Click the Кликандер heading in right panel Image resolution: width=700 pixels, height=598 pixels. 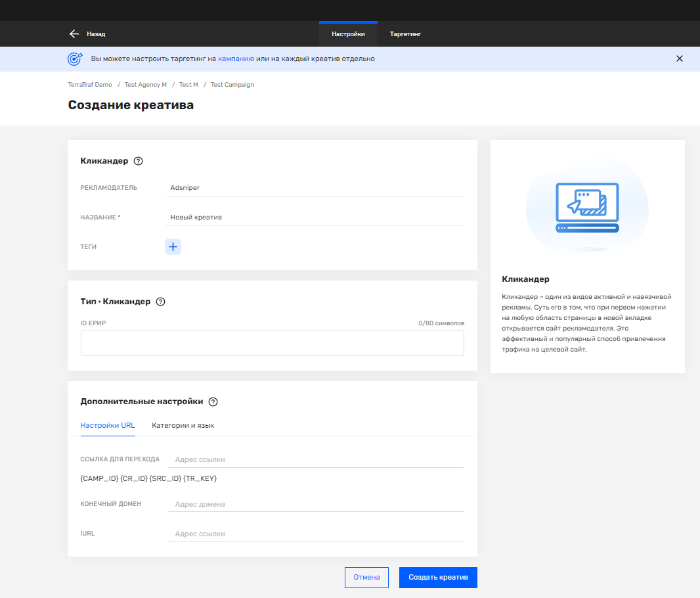tap(525, 279)
